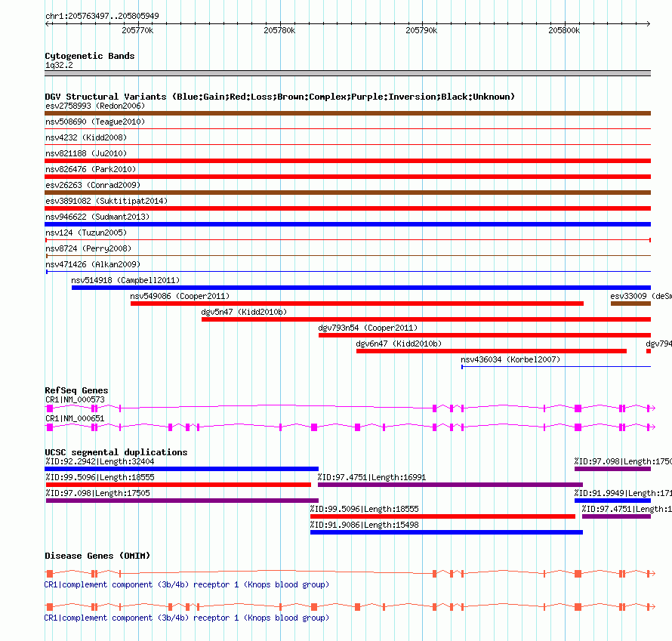Click the 205790k ruler tick label
The width and height of the screenshot is (672, 641).
(422, 30)
